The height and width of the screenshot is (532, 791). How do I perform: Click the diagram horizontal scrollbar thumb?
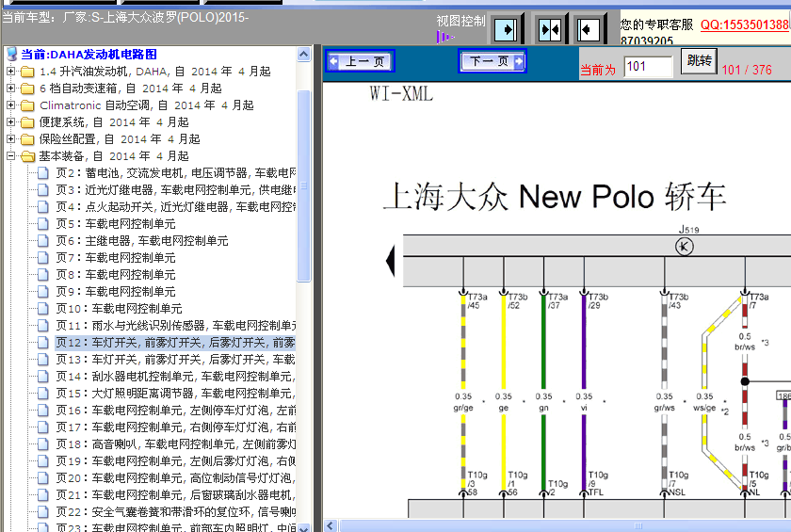pyautogui.click(x=565, y=526)
